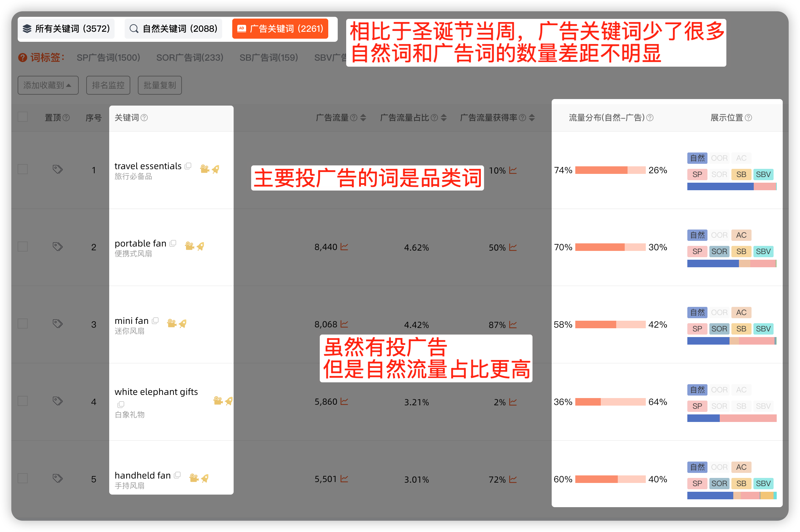Image resolution: width=800 pixels, height=532 pixels.
Task: Sort by 广告流量获得率 column arrows
Action: (532, 118)
